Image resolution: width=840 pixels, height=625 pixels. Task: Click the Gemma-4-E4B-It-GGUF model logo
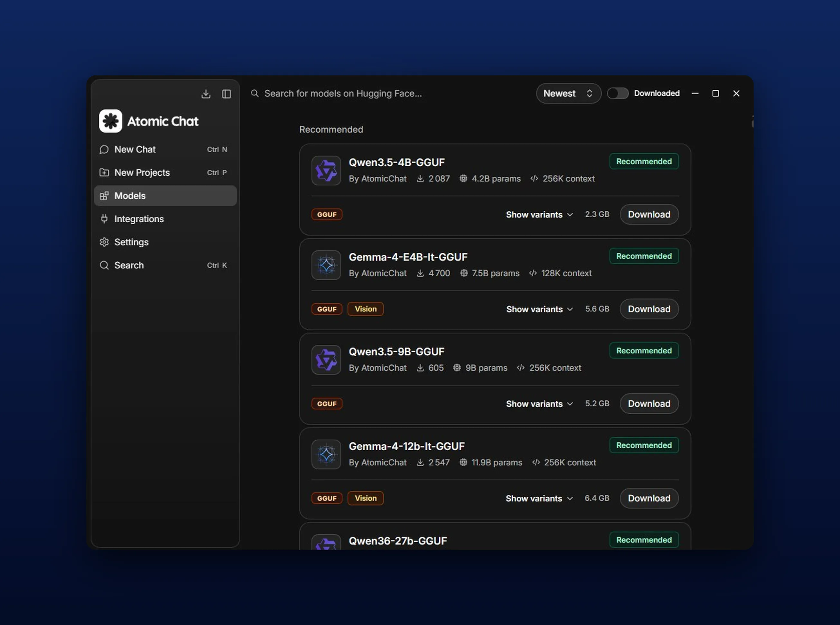pyautogui.click(x=326, y=265)
